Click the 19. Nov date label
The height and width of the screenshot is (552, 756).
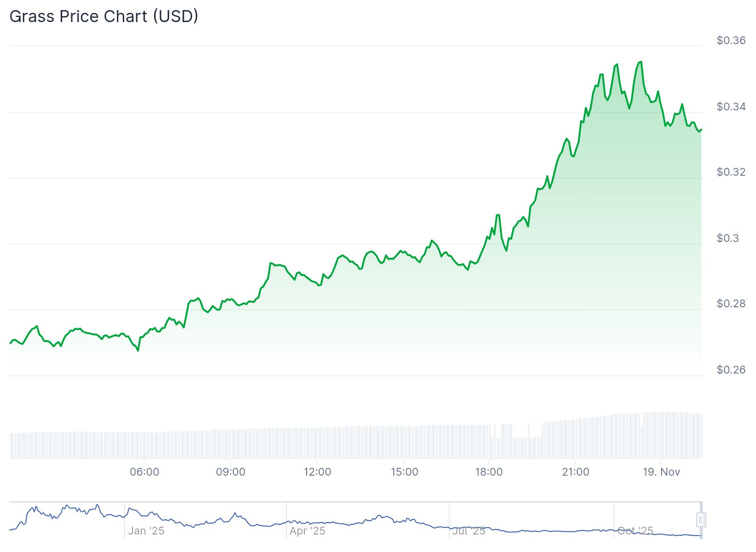click(661, 472)
